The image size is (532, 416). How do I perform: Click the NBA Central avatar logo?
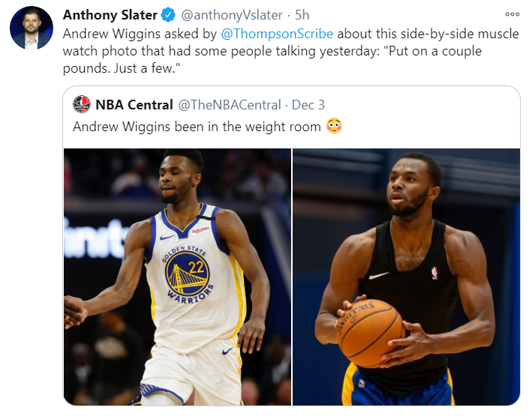tap(82, 104)
